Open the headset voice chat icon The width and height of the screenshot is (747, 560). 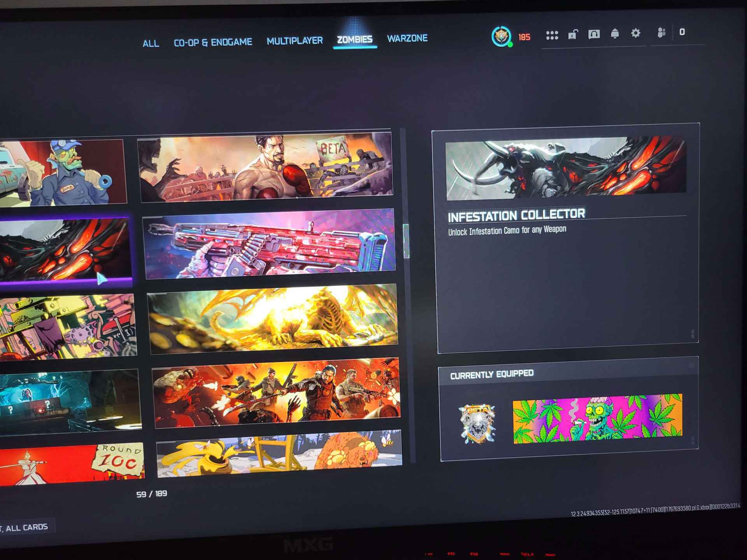tap(594, 34)
